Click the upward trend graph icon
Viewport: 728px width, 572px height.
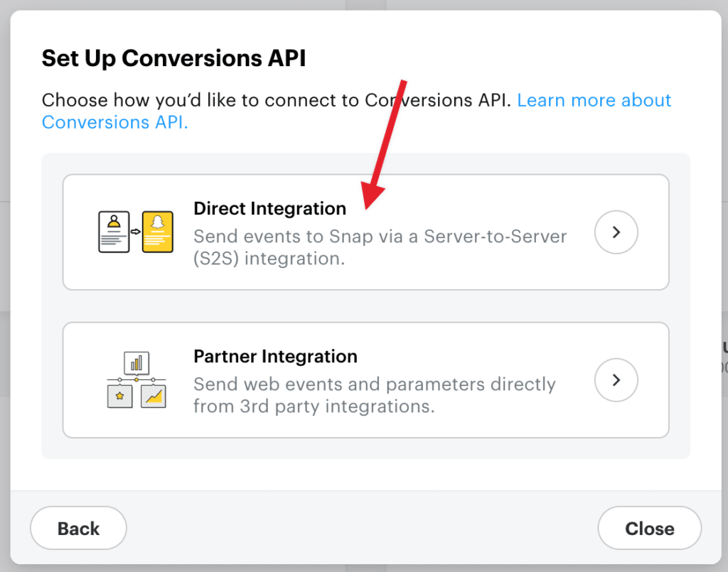(152, 396)
